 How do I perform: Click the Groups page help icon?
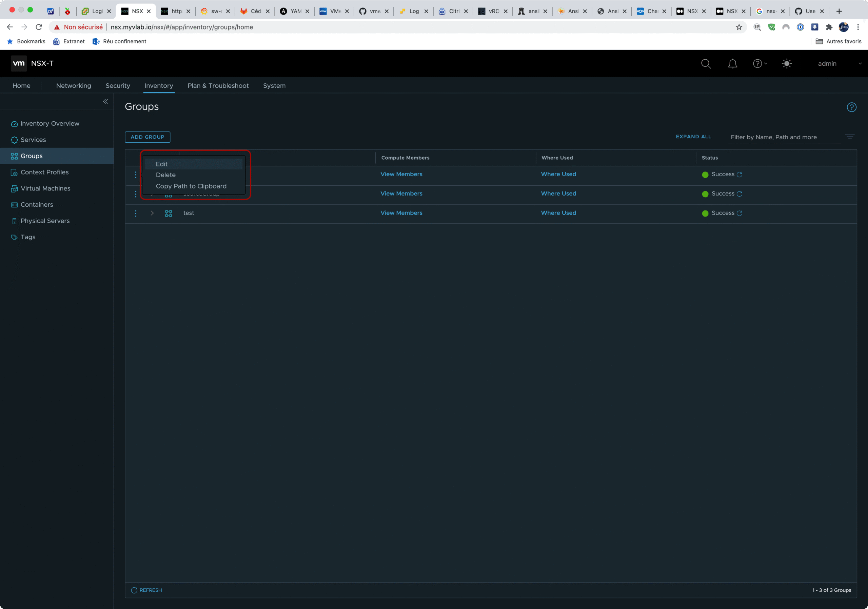click(851, 107)
